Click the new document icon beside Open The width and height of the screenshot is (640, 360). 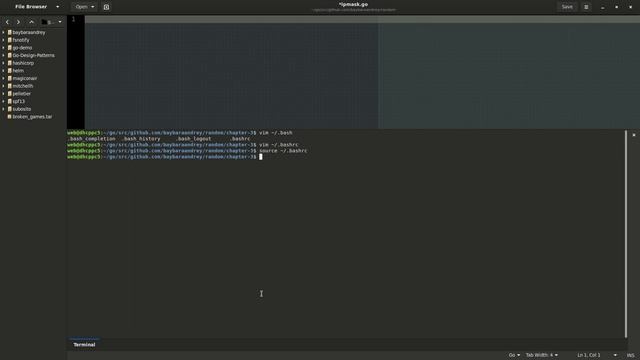pyautogui.click(x=106, y=7)
